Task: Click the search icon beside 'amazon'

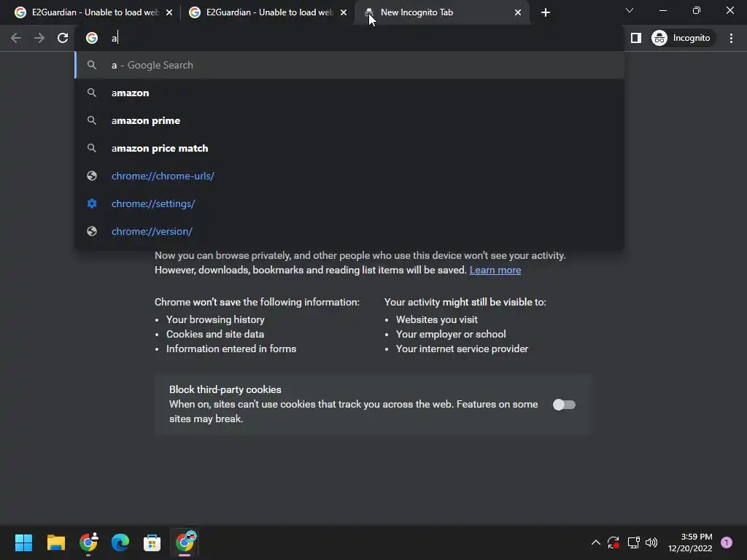Action: point(92,93)
